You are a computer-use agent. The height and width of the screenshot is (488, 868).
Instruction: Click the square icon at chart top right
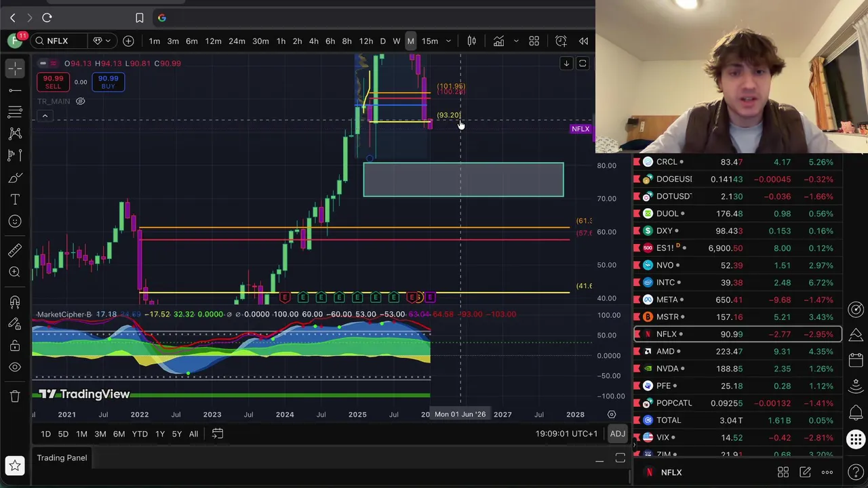coord(583,63)
